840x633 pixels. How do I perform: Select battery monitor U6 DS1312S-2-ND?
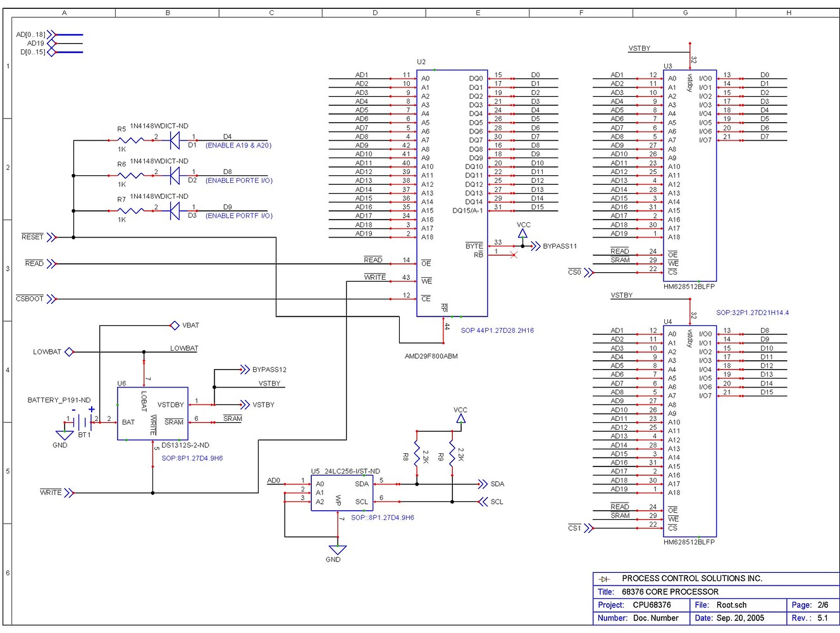coord(152,415)
